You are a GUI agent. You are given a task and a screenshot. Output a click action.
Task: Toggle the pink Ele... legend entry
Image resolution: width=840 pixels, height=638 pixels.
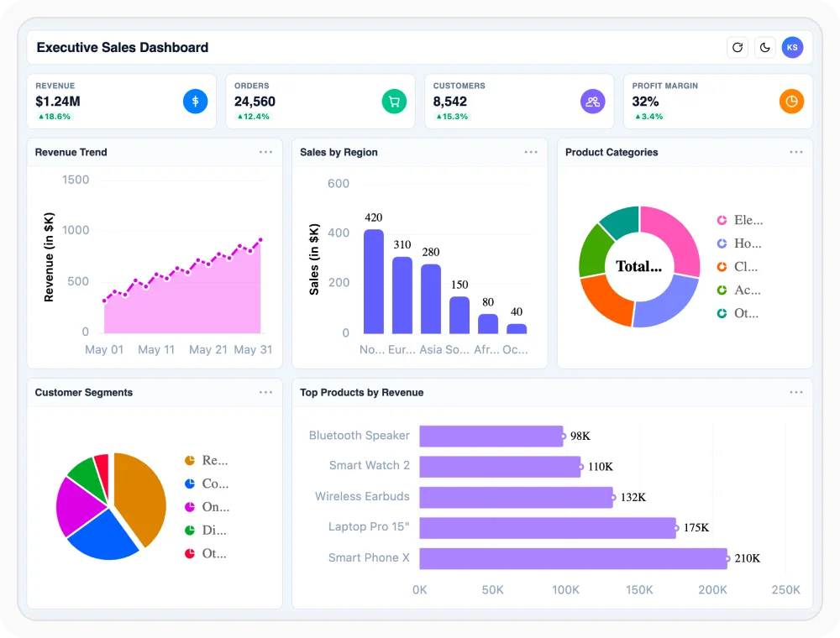pos(740,220)
